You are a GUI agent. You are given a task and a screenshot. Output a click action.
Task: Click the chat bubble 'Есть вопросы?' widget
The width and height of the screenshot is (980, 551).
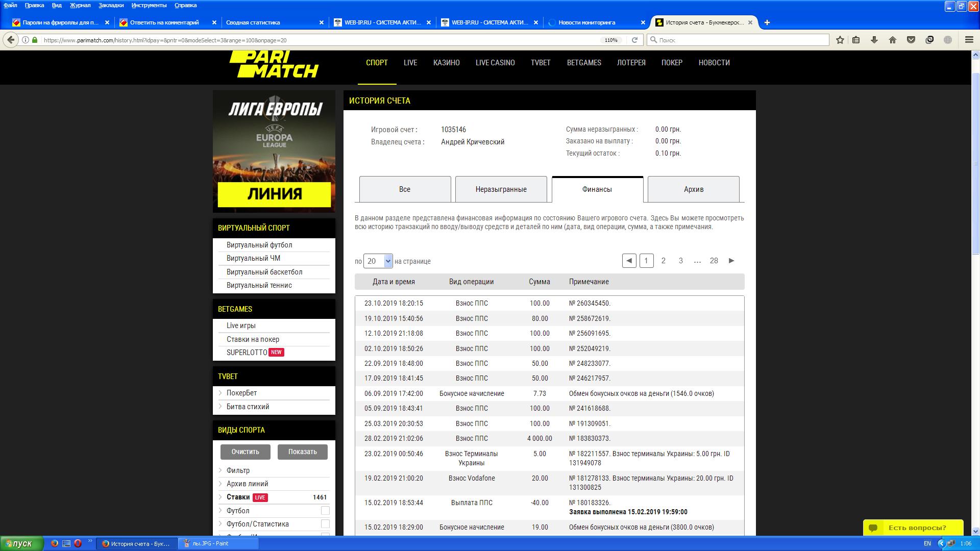(913, 528)
